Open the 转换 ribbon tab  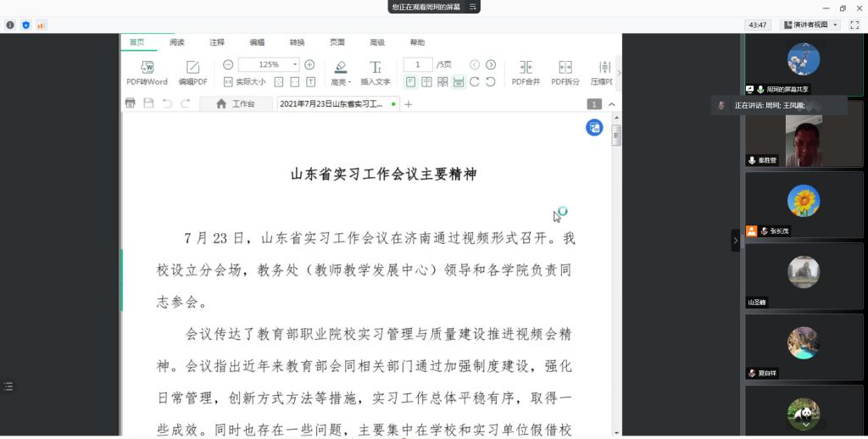tap(297, 42)
